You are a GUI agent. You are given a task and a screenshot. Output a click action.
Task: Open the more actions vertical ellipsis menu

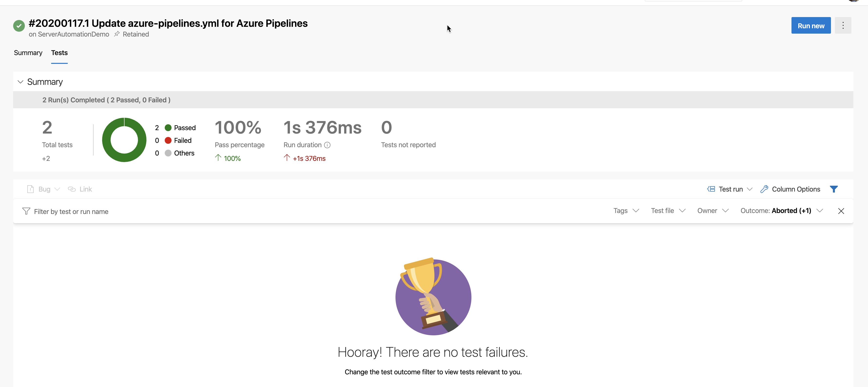pos(843,26)
